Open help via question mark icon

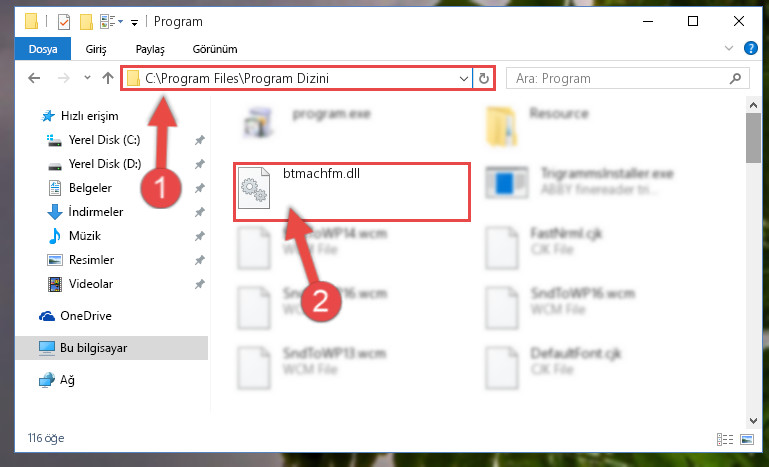click(750, 48)
